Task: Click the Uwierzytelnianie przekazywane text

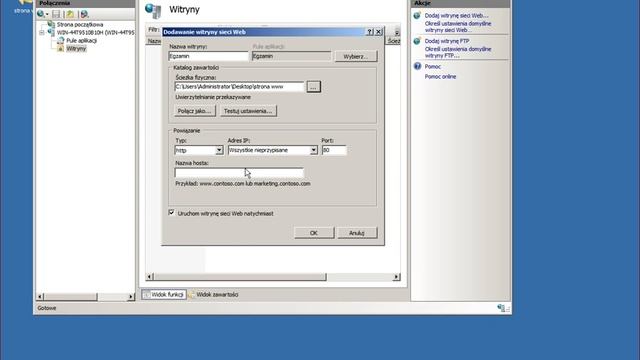Action: (x=213, y=97)
